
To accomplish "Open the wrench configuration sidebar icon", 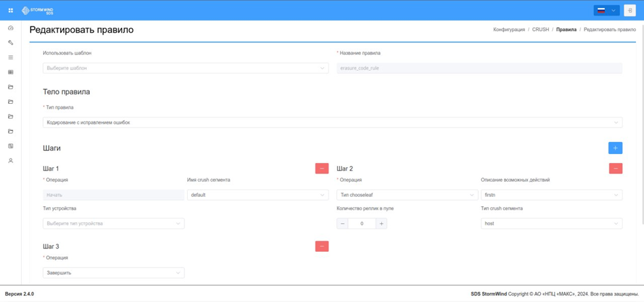I will [x=11, y=43].
